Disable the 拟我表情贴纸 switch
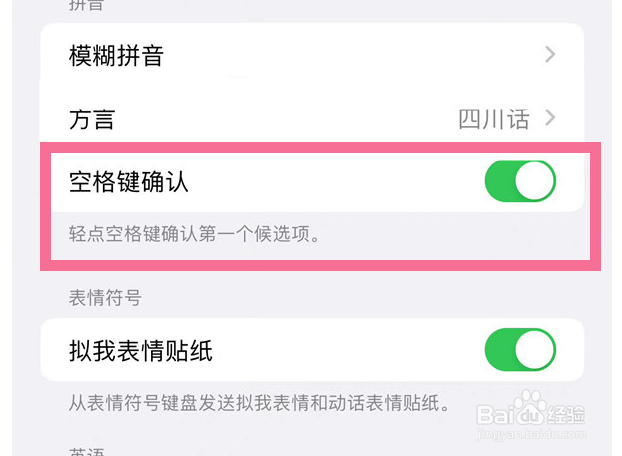 tap(520, 349)
